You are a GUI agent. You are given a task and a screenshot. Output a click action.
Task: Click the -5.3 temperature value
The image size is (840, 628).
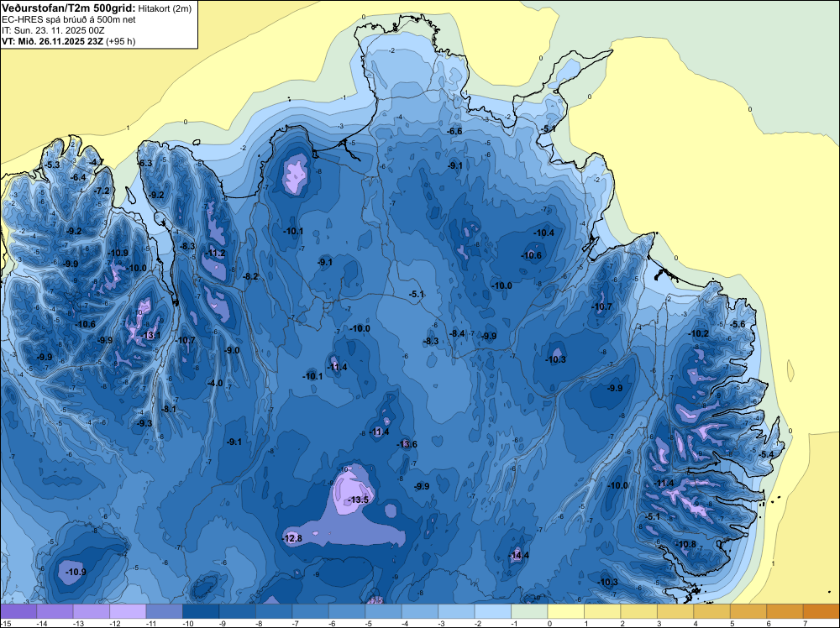(x=52, y=165)
